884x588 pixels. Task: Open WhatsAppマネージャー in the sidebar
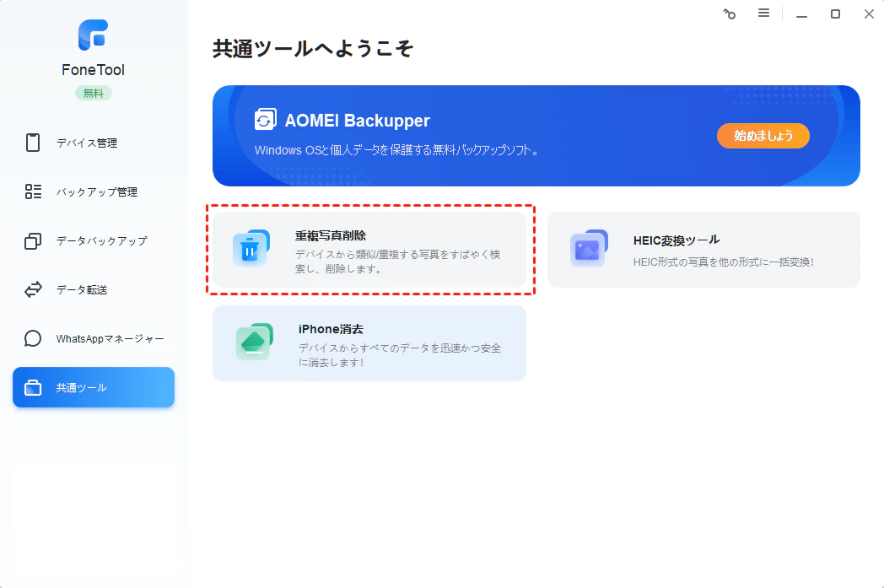(x=94, y=338)
